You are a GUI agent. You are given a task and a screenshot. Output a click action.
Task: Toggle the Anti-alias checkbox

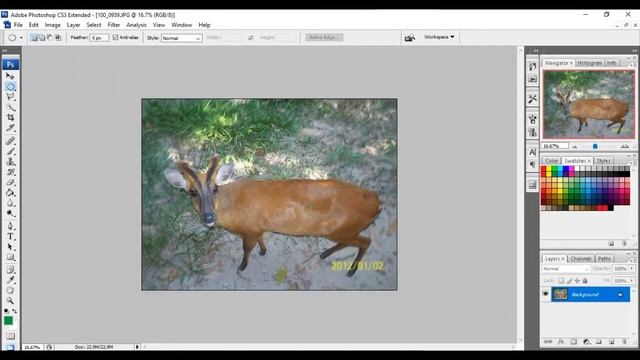coord(116,37)
